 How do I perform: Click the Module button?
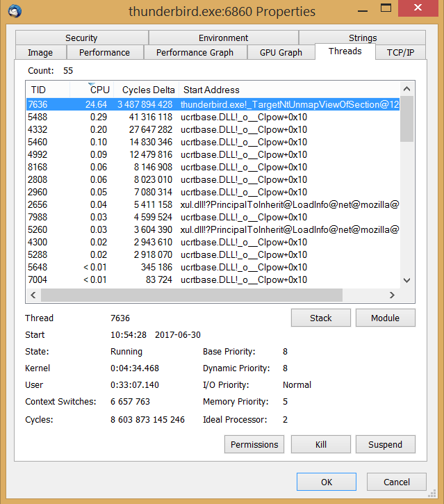pyautogui.click(x=385, y=318)
